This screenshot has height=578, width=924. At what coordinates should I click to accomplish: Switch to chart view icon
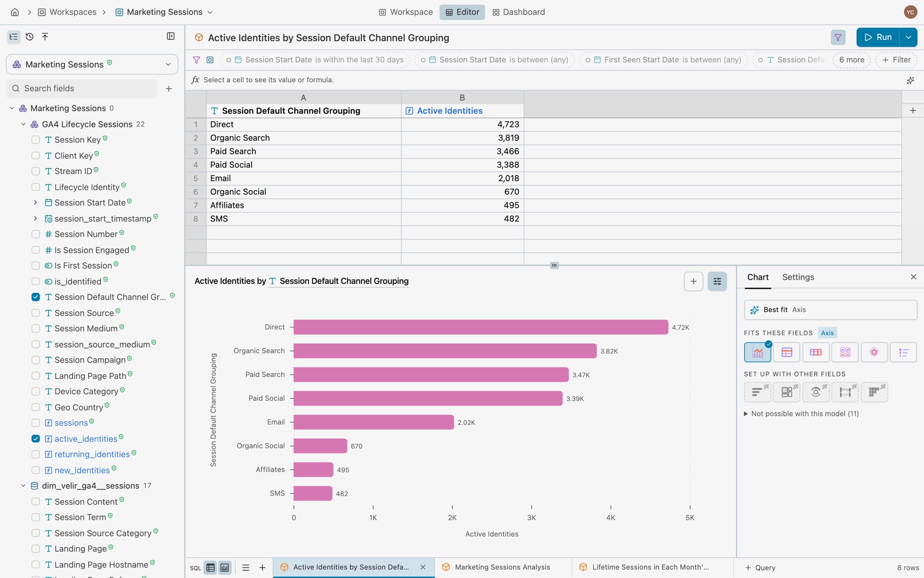(x=225, y=568)
